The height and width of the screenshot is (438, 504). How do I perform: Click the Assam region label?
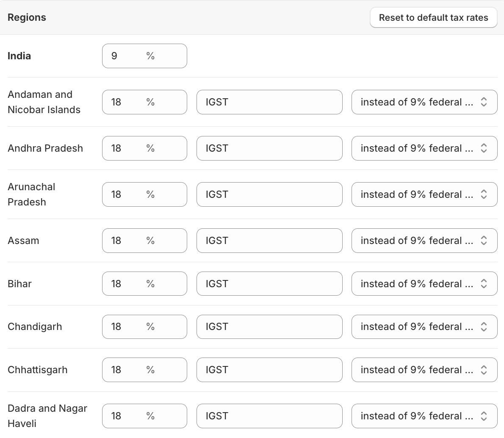(23, 241)
